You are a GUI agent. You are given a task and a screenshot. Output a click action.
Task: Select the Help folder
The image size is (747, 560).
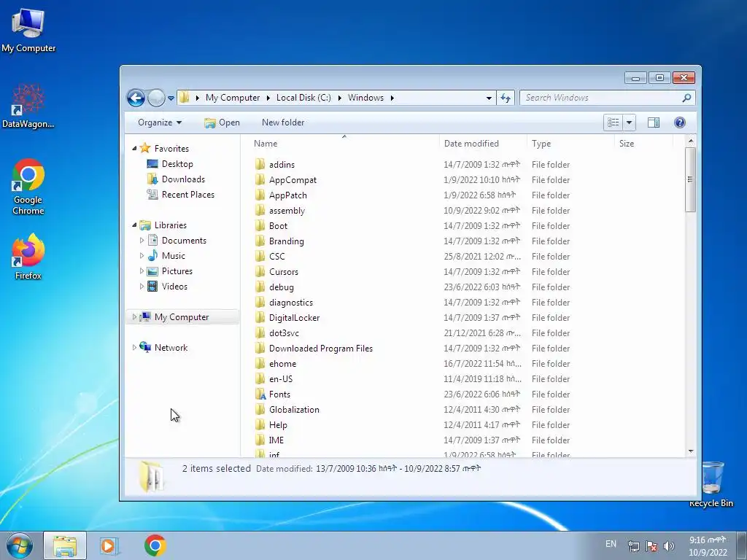pos(278,425)
